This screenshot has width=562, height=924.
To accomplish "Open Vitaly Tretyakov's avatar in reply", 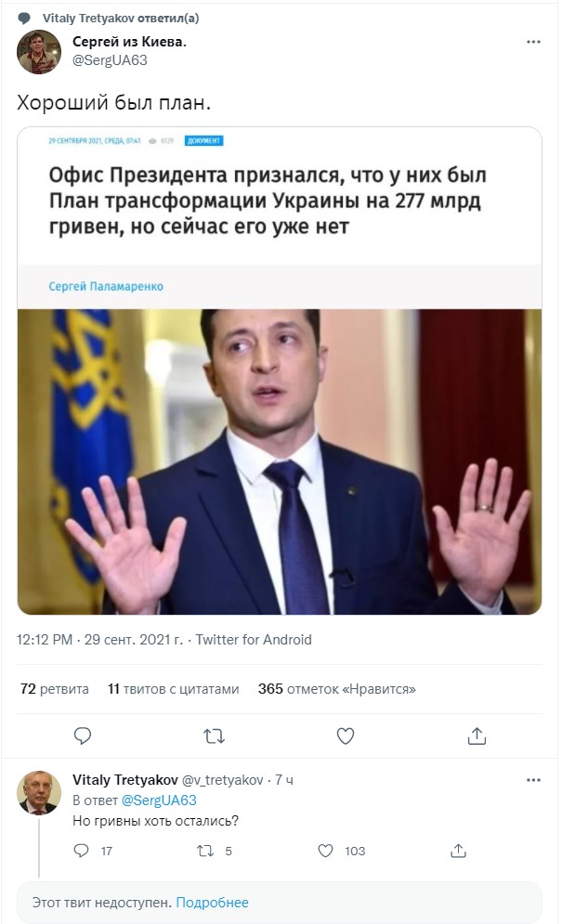I will pyautogui.click(x=39, y=792).
